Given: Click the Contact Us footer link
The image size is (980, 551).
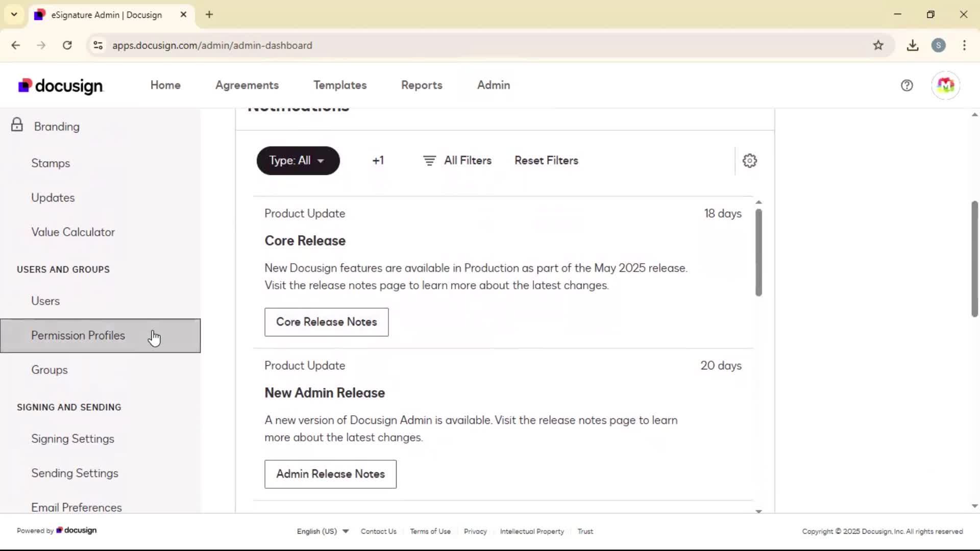Looking at the screenshot, I should [x=378, y=531].
